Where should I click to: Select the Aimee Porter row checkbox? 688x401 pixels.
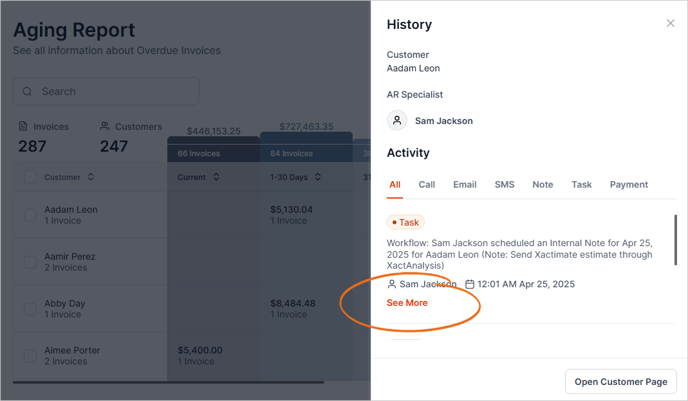(30, 355)
